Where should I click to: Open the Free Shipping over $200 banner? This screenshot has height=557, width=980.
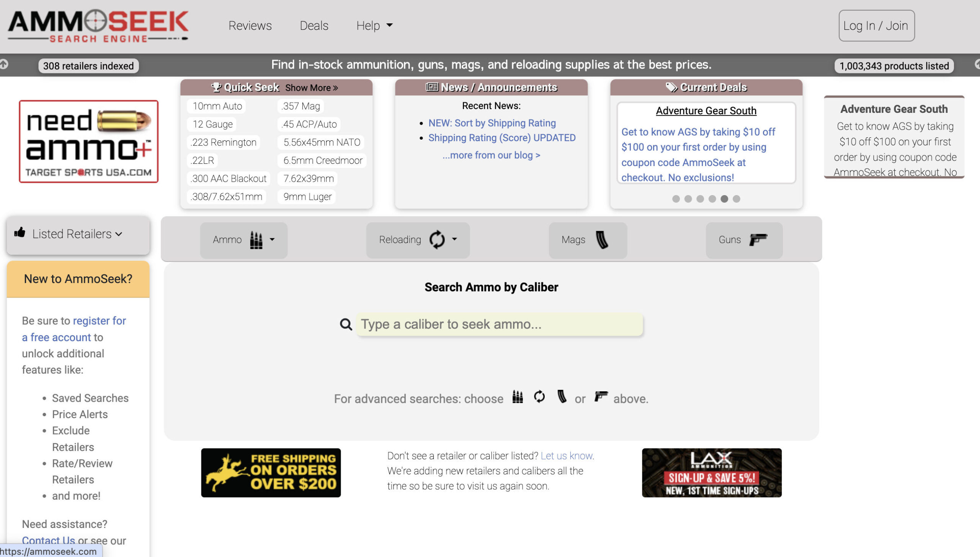tap(271, 473)
